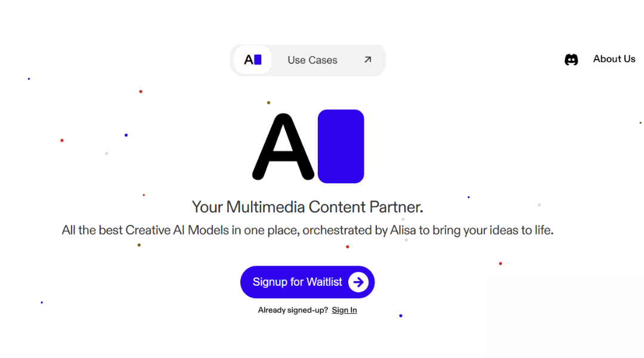This screenshot has width=644, height=358.
Task: Click the headline Your Multimedia Content Partner
Action: 307,208
